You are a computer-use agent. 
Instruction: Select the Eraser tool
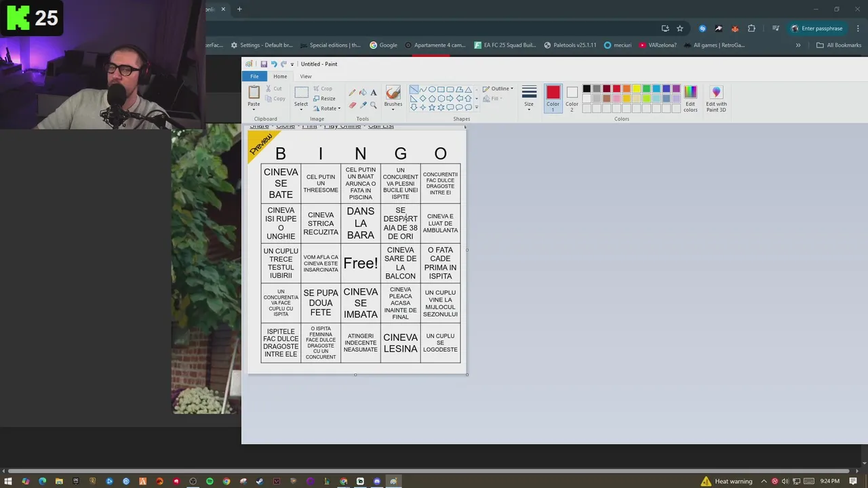point(352,105)
